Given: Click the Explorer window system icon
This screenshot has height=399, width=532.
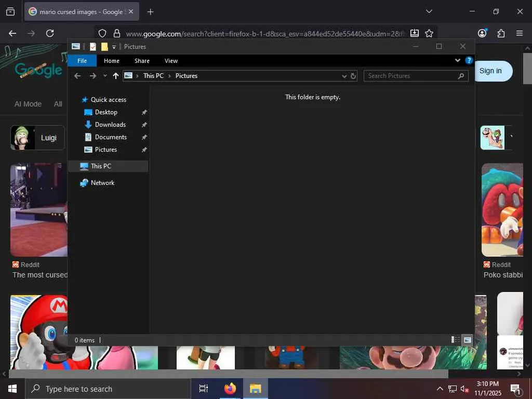Looking at the screenshot, I should pyautogui.click(x=76, y=46).
